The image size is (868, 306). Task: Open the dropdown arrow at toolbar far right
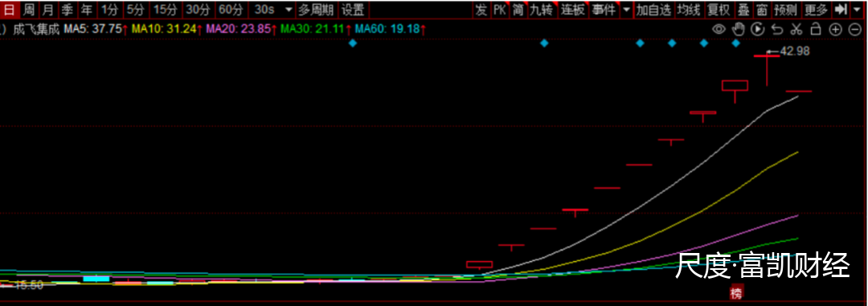click(858, 10)
